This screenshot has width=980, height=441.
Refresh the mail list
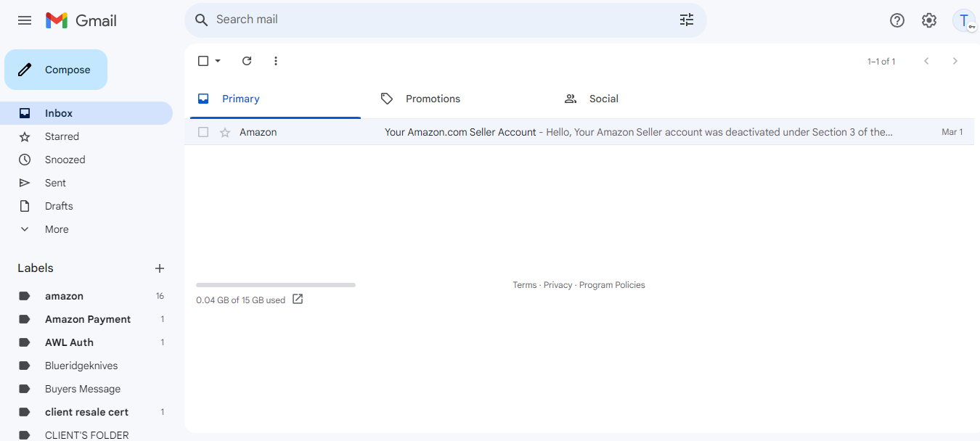point(247,61)
